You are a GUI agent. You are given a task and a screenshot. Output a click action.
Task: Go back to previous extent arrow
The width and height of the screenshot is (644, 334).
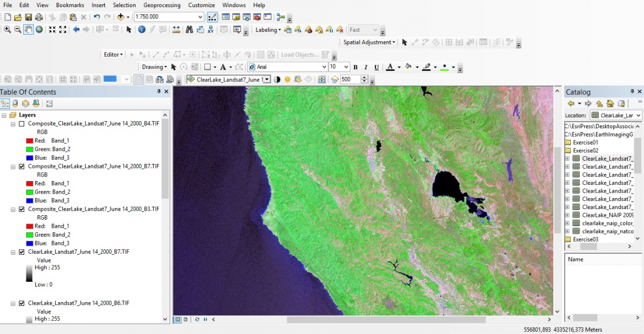76,30
